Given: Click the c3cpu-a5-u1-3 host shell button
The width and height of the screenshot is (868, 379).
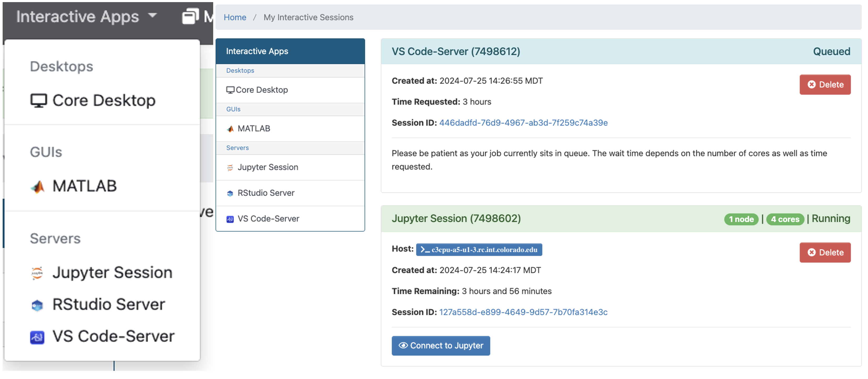Looking at the screenshot, I should click(x=479, y=250).
